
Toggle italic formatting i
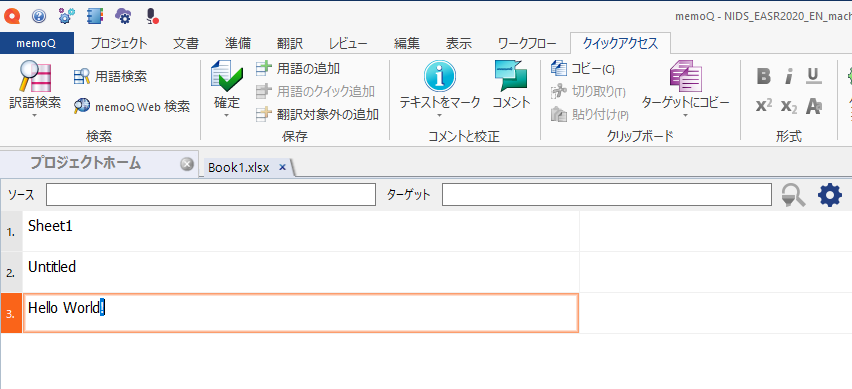coord(788,77)
